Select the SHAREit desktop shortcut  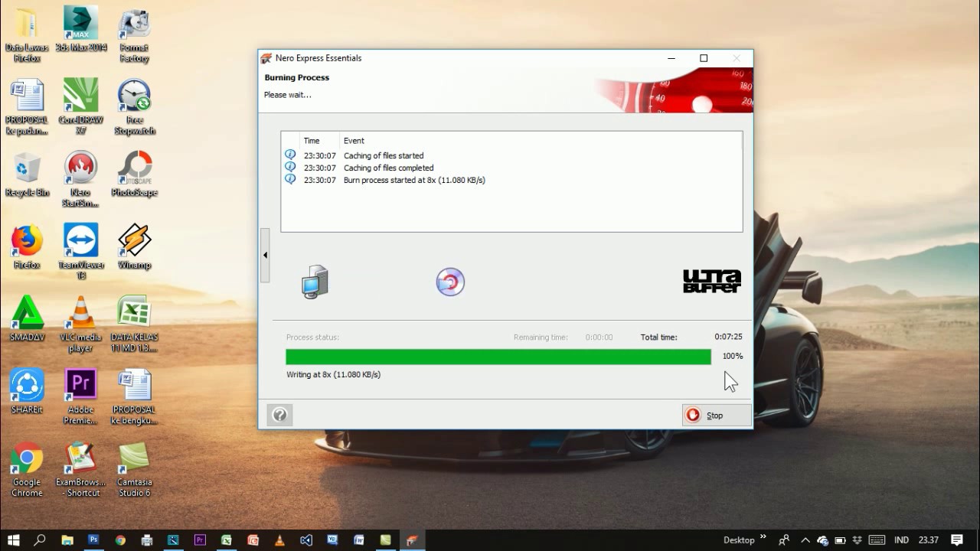click(x=27, y=391)
